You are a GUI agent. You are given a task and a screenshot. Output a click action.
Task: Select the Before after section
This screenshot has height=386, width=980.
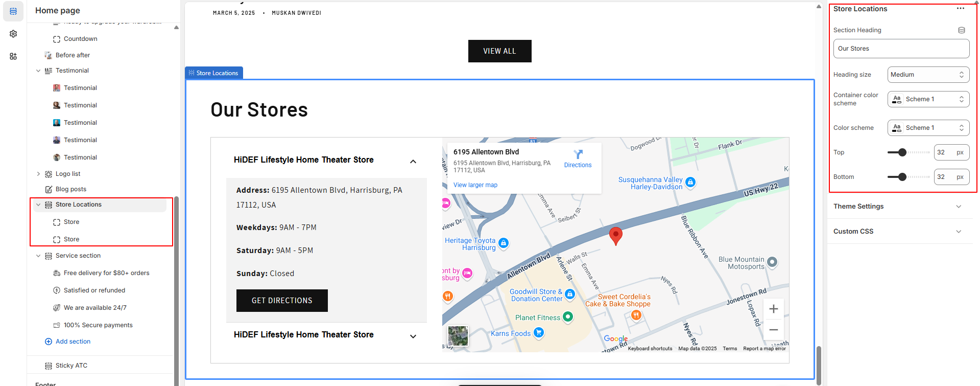[x=73, y=55]
